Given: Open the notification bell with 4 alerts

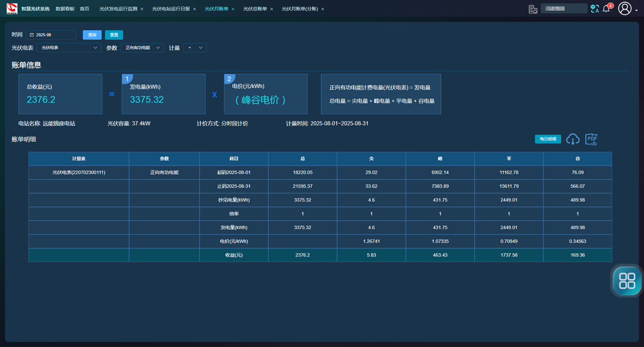Looking at the screenshot, I should tap(606, 9).
